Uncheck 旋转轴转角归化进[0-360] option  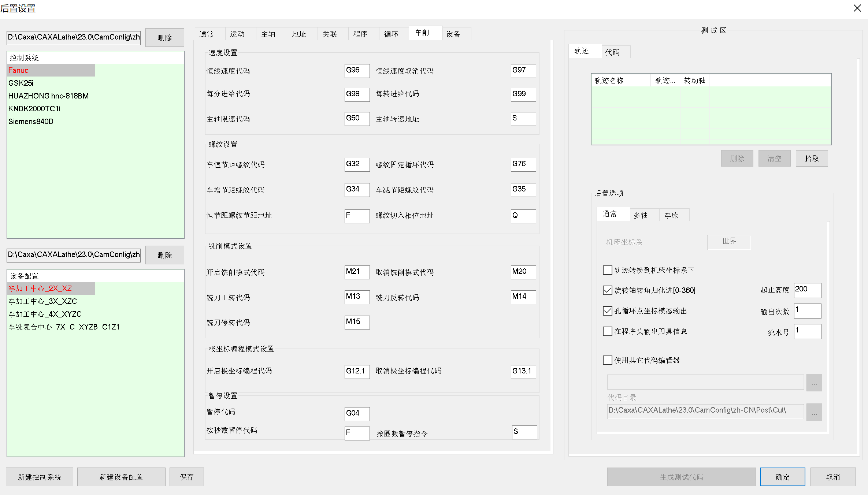[x=607, y=290]
